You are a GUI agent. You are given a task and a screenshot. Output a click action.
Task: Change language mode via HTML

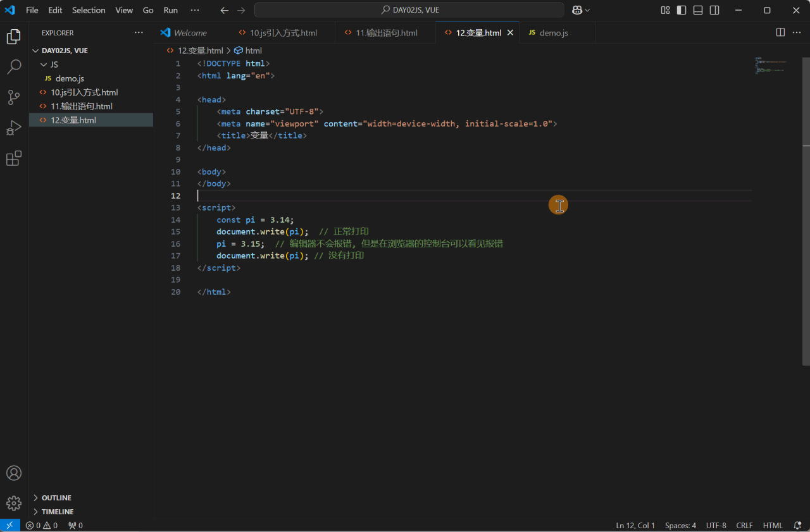click(773, 526)
